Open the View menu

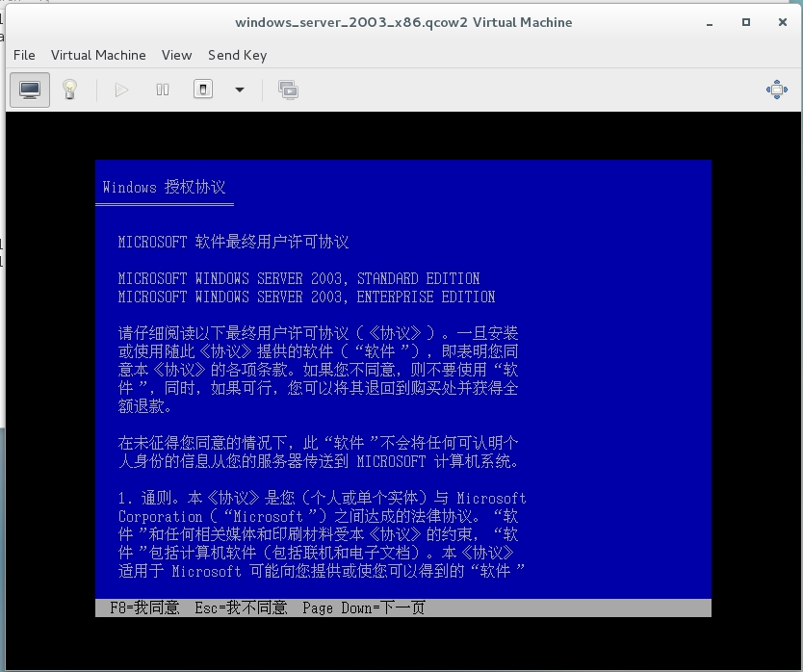pyautogui.click(x=177, y=55)
